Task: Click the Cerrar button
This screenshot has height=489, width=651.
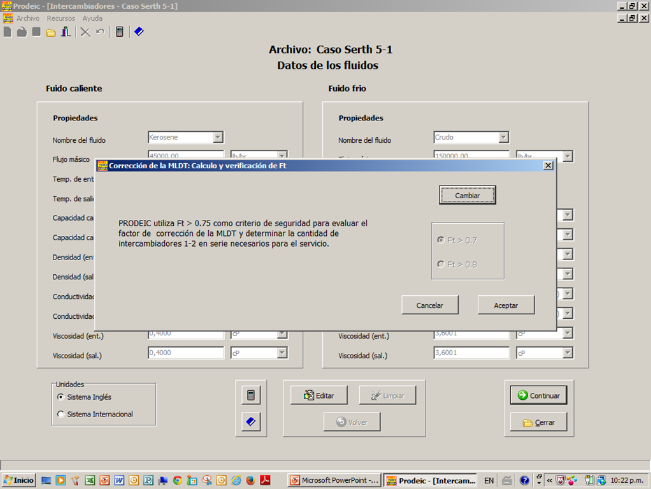Action: [x=538, y=422]
